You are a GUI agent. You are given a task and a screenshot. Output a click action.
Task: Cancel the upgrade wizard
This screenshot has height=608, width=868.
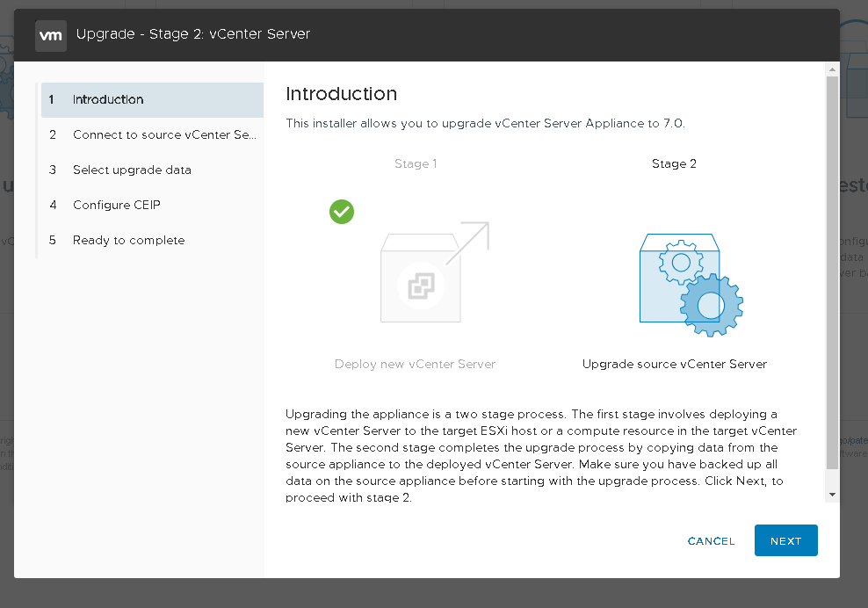click(711, 541)
